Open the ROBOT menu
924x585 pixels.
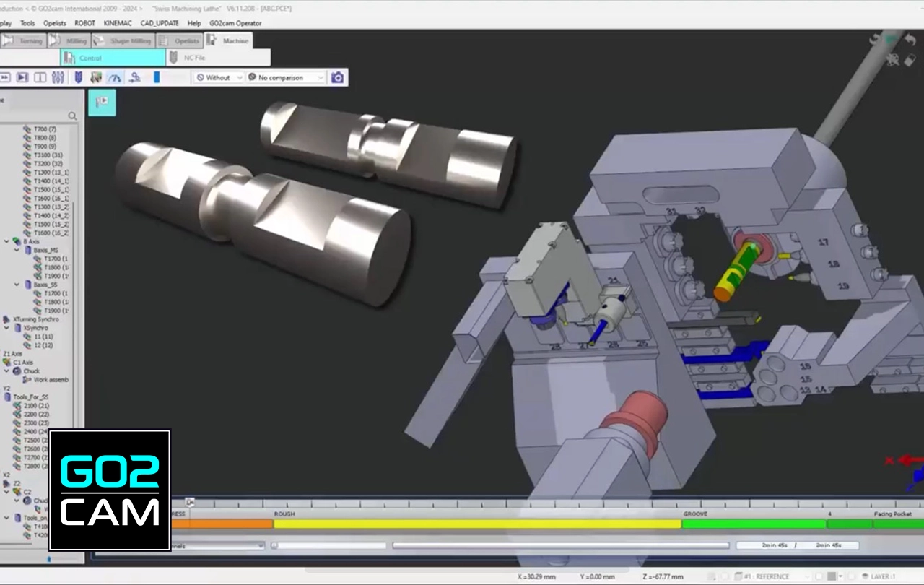point(85,23)
